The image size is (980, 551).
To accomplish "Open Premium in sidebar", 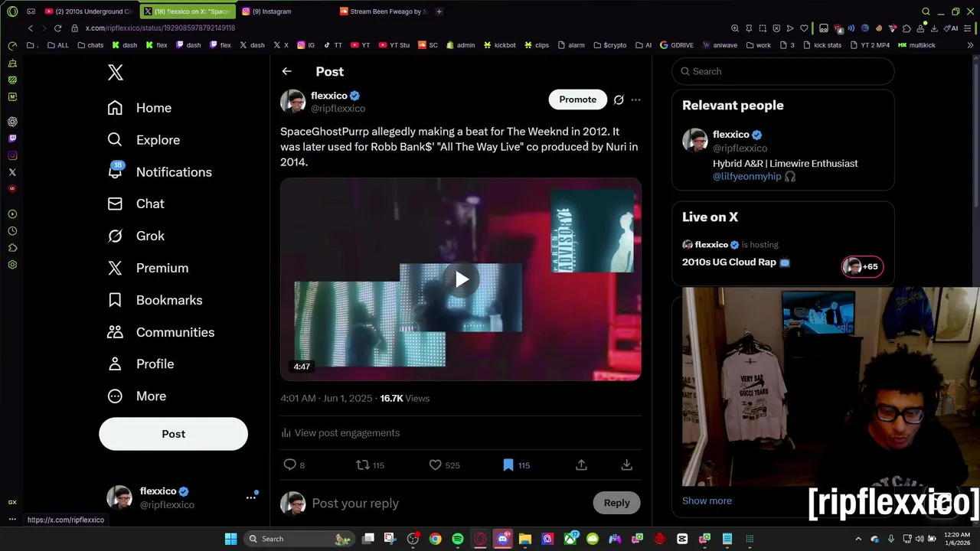I will pos(148,268).
